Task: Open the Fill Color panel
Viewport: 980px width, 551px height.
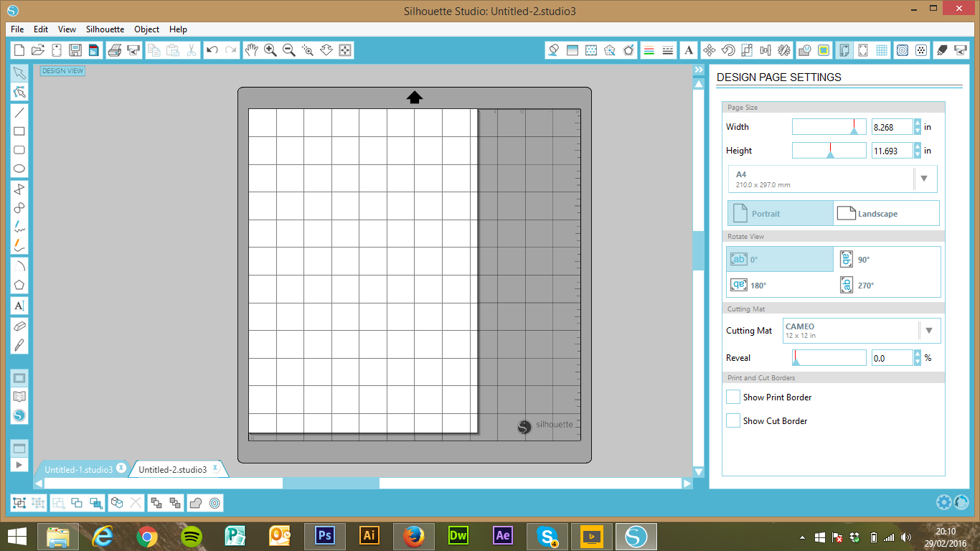Action: point(552,50)
